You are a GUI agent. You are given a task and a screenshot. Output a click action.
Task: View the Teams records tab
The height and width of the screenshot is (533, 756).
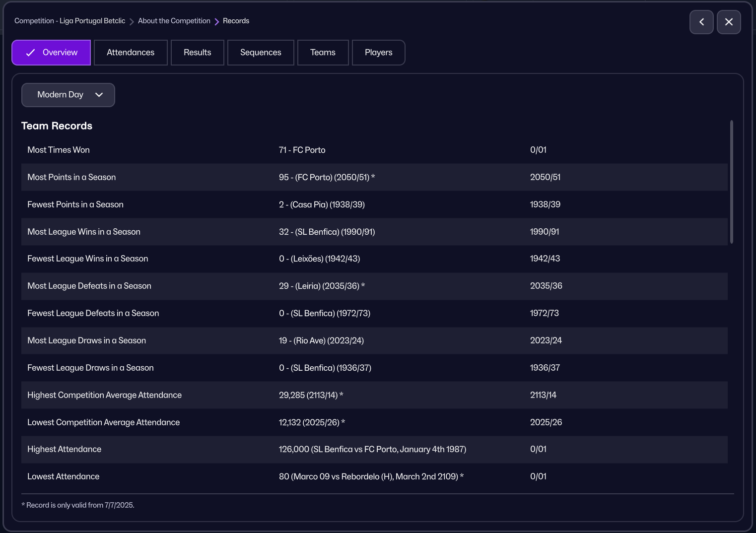click(323, 53)
